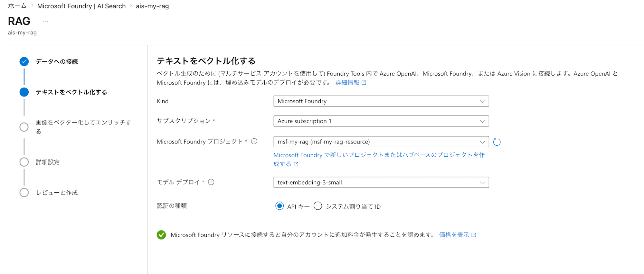Click the empty circle for レビューと作成 step
Viewport: 644px width, 274px height.
point(24,192)
